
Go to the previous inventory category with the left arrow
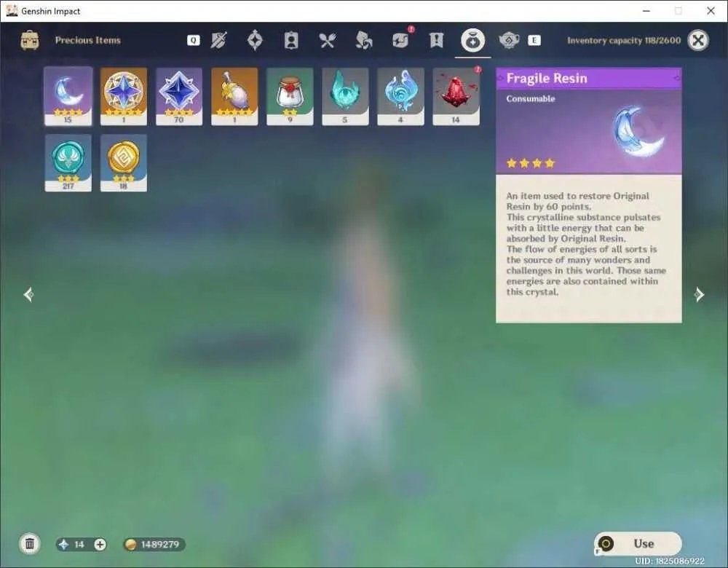pos(29,294)
